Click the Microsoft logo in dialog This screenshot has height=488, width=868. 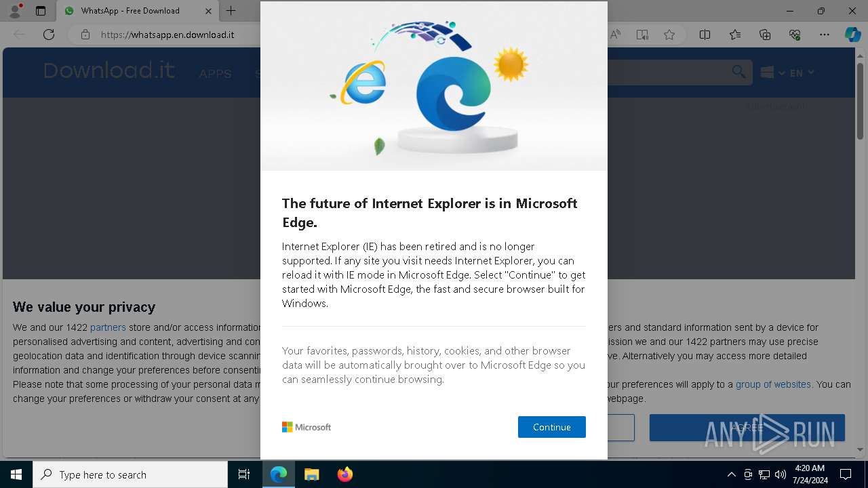[307, 427]
